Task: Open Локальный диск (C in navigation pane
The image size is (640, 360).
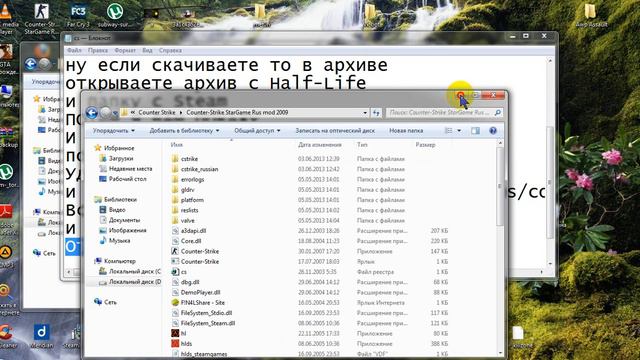Action: 130,271
